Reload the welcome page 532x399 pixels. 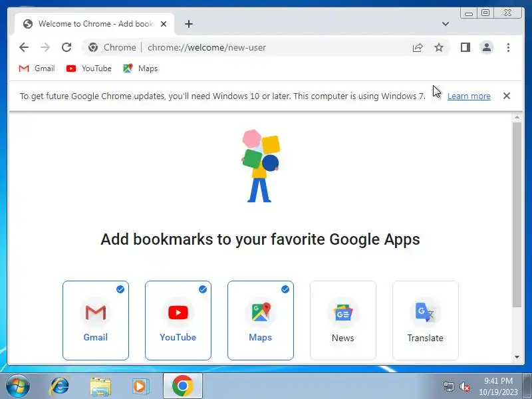click(66, 47)
